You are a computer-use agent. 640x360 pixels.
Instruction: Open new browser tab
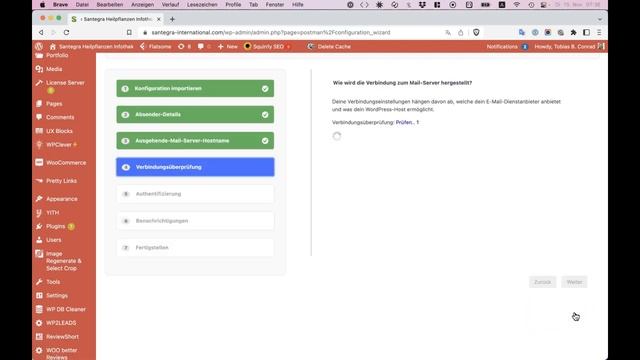click(x=172, y=19)
